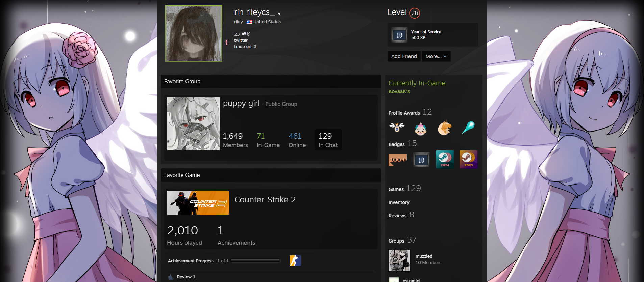Open the profile avatar image
Image resolution: width=644 pixels, height=282 pixels.
[x=194, y=33]
